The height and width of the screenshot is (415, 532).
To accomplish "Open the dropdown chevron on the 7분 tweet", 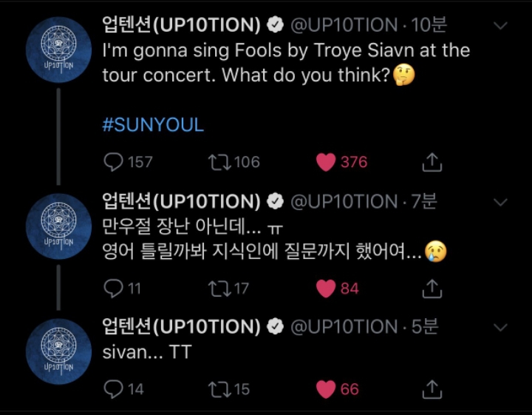I will [500, 203].
